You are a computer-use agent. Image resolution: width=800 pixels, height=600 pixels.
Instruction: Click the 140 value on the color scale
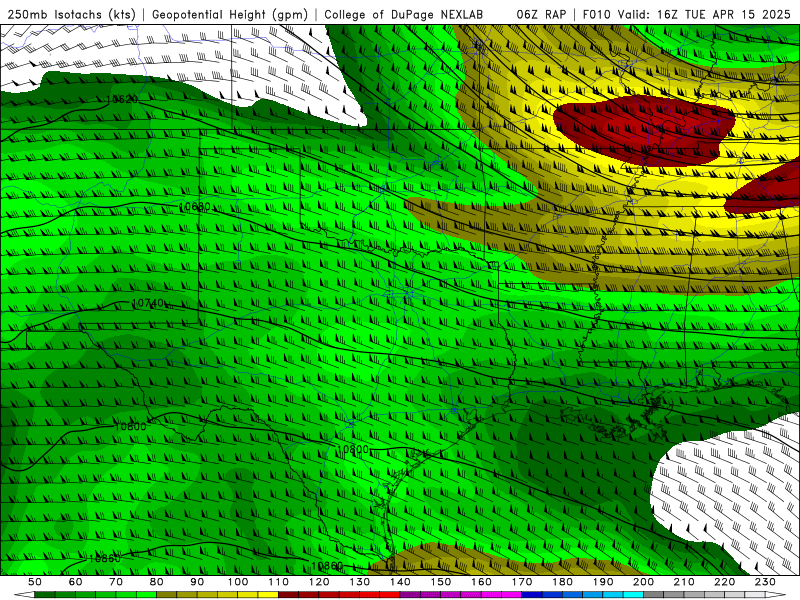(x=400, y=582)
